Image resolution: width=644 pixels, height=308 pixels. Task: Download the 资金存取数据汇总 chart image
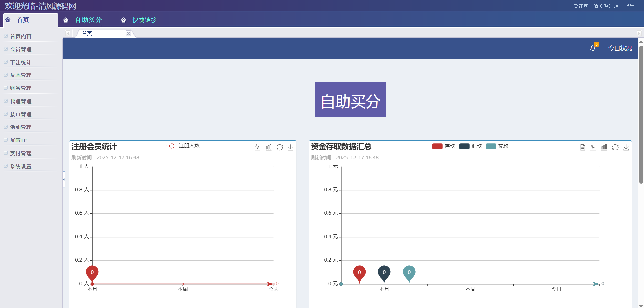tap(626, 147)
